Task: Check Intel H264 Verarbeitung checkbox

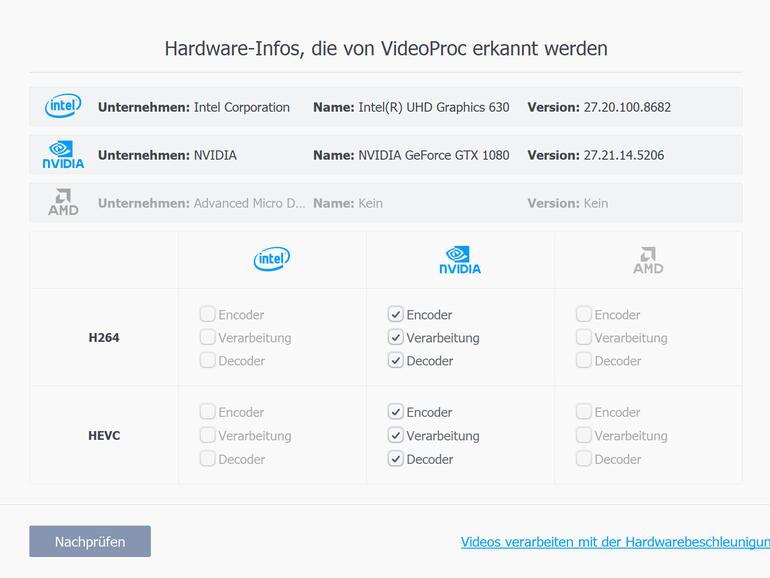Action: tap(207, 337)
